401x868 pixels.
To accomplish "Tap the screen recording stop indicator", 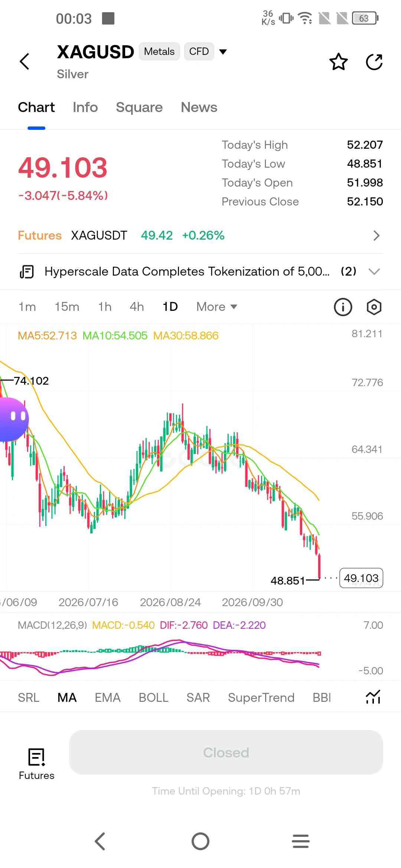I will [x=108, y=18].
